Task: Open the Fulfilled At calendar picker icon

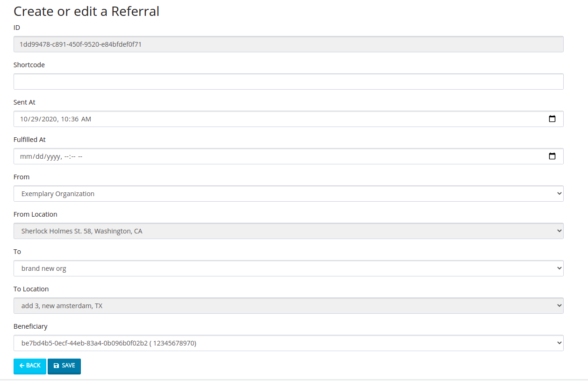Action: pos(553,156)
